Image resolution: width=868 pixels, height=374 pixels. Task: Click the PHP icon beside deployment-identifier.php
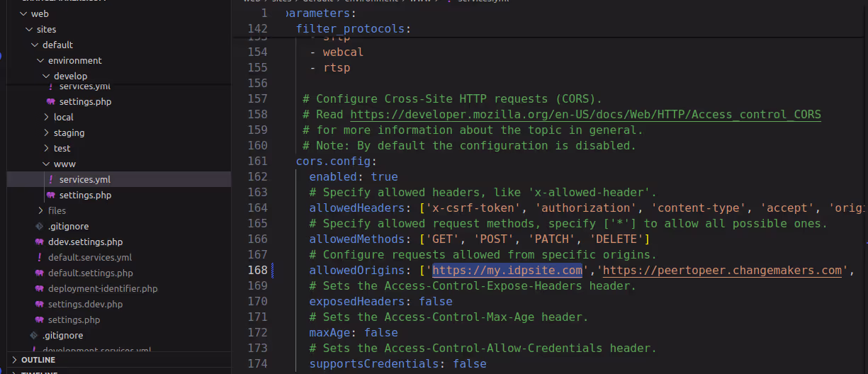click(40, 289)
